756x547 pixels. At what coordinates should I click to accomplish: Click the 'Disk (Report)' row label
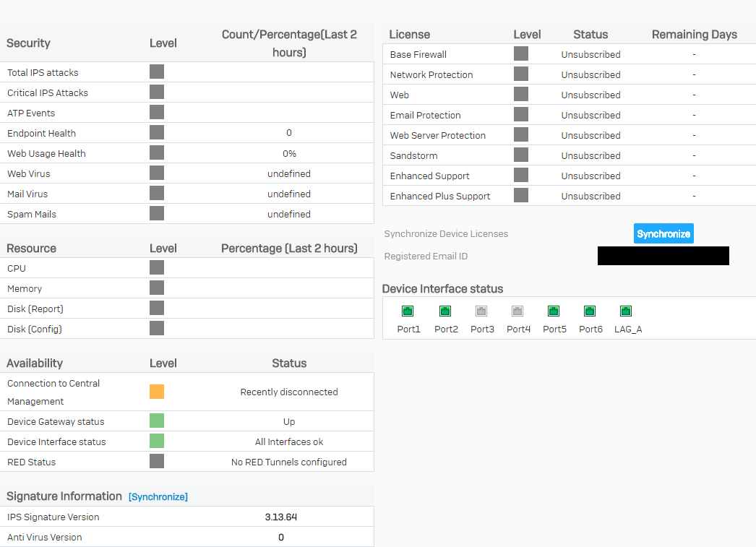[x=35, y=309]
